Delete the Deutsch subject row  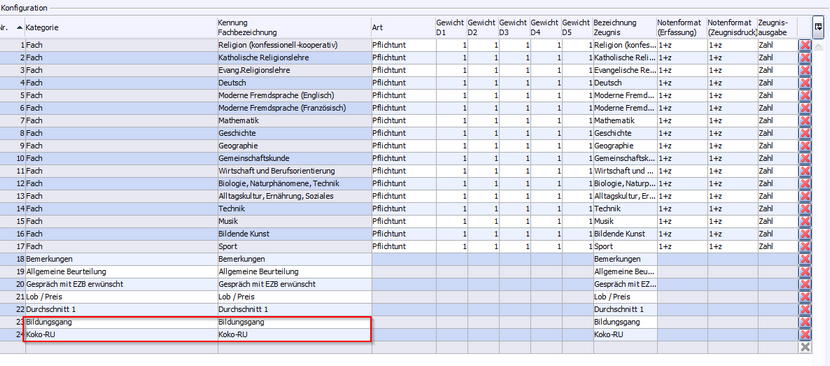click(x=805, y=83)
